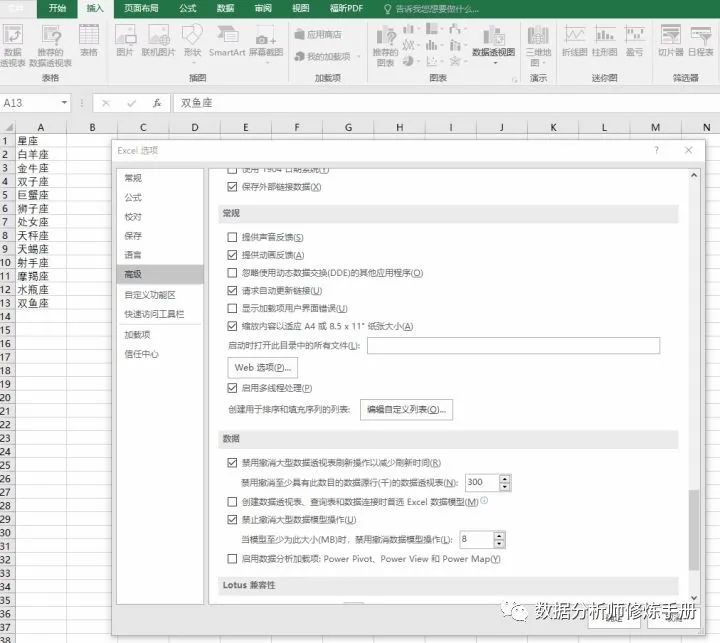Click the 编辑自定义列表 button
This screenshot has width=720, height=643.
click(x=406, y=410)
